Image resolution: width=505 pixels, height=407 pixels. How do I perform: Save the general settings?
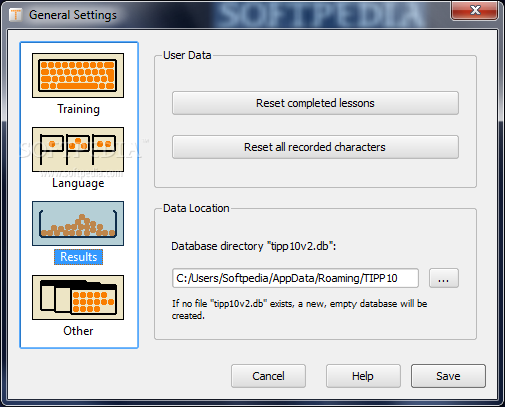coord(448,376)
